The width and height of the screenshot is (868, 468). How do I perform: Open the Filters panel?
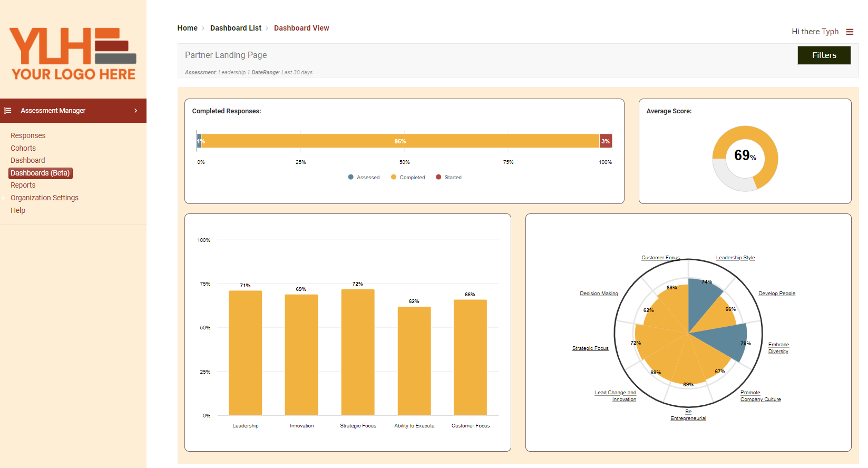[x=824, y=55]
